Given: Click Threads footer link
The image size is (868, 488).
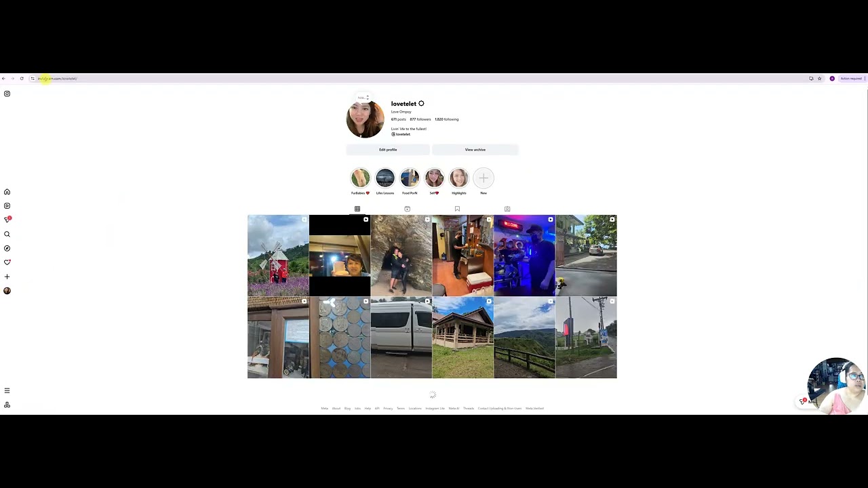Looking at the screenshot, I should click(x=469, y=409).
